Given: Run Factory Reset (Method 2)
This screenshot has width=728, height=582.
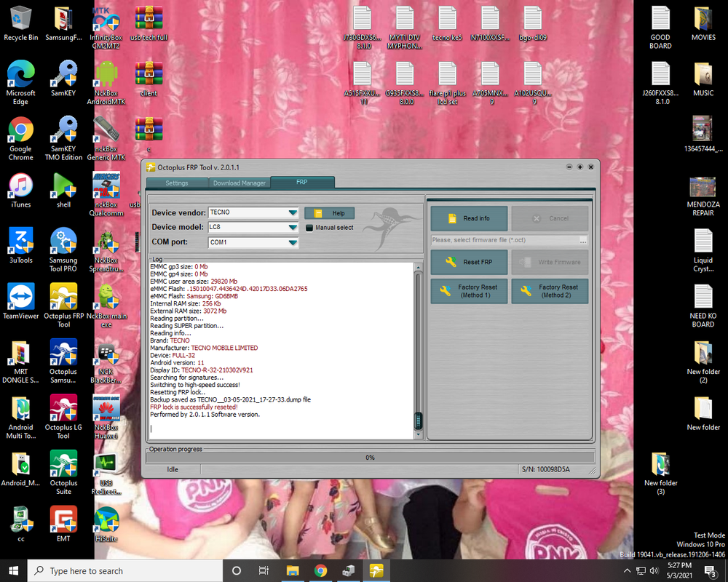Looking at the screenshot, I should pos(550,291).
